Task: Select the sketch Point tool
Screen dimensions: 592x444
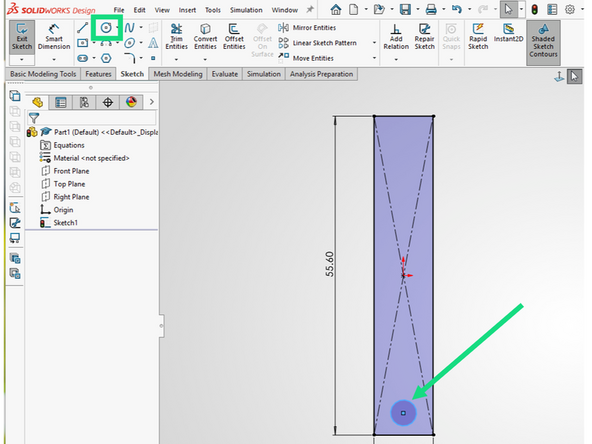Action: click(x=153, y=58)
